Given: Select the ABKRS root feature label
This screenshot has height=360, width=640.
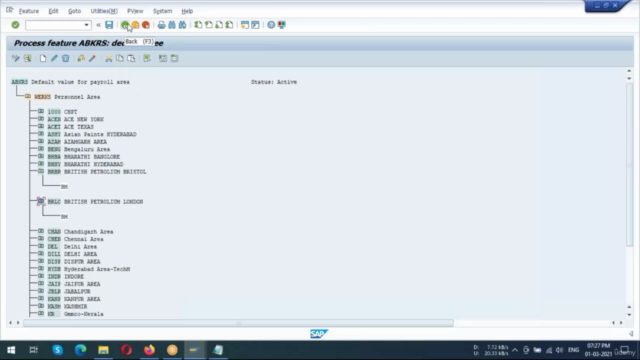Looking at the screenshot, I should (20, 82).
